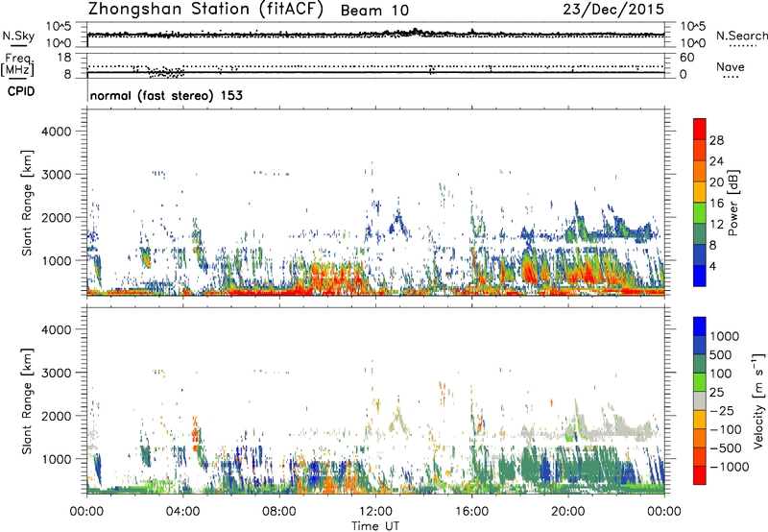Image resolution: width=768 pixels, height=532 pixels.
Task: Click the "CPID" label
Action: (21, 91)
